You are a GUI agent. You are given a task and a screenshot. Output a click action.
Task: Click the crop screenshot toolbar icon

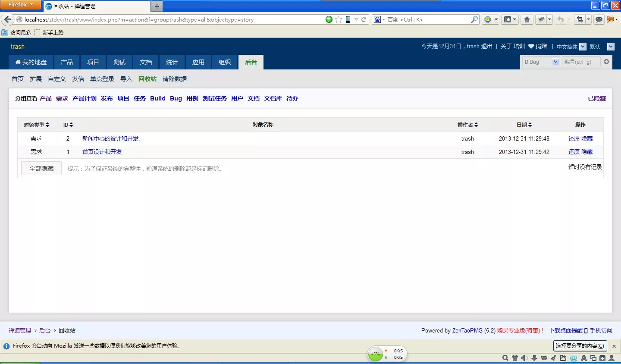click(x=580, y=19)
